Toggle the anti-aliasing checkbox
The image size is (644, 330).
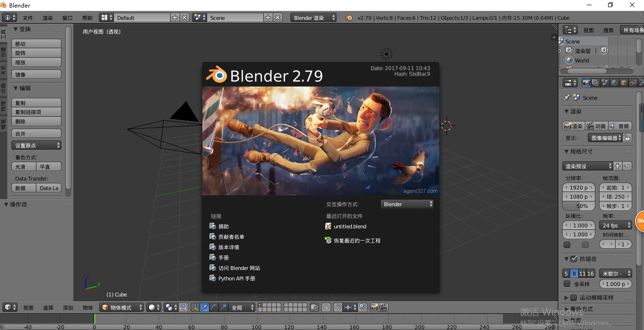[574, 259]
